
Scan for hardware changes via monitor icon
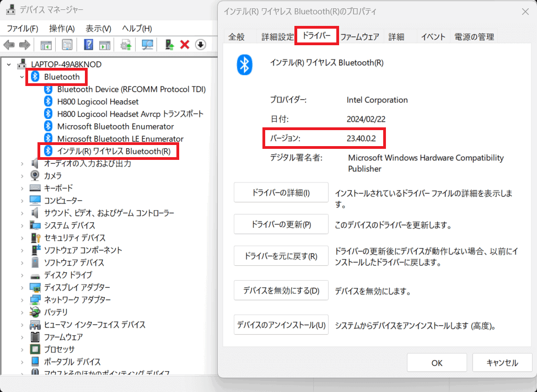pyautogui.click(x=147, y=45)
